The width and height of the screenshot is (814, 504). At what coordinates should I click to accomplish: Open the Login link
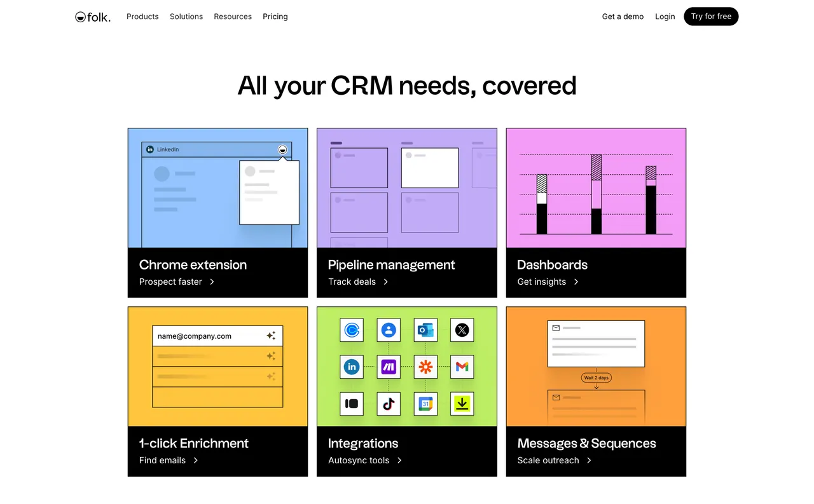tap(665, 17)
